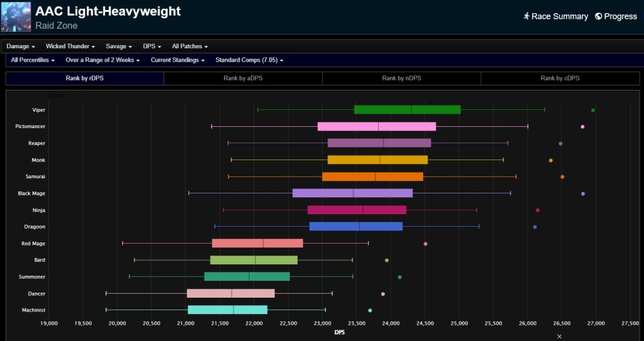
Task: Expand Standard Comps (7.05) dropdown
Action: point(249,60)
